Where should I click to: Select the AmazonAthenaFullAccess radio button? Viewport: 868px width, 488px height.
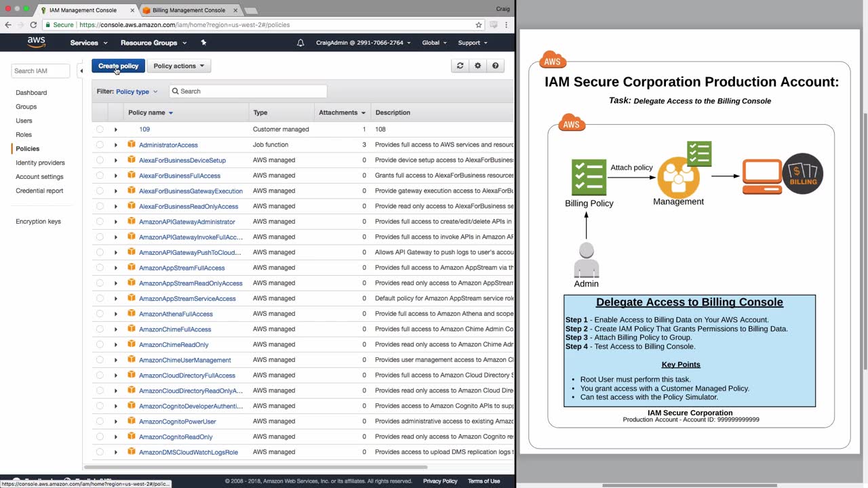click(x=100, y=314)
